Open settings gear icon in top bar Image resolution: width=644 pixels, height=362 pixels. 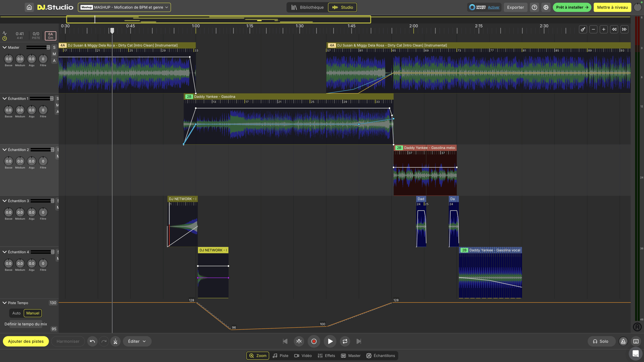[546, 7]
